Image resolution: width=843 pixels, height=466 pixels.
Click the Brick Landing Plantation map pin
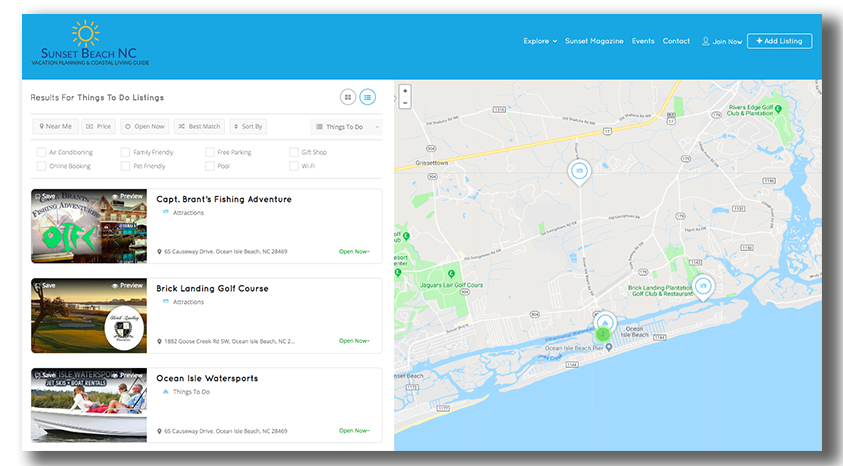coord(703,286)
